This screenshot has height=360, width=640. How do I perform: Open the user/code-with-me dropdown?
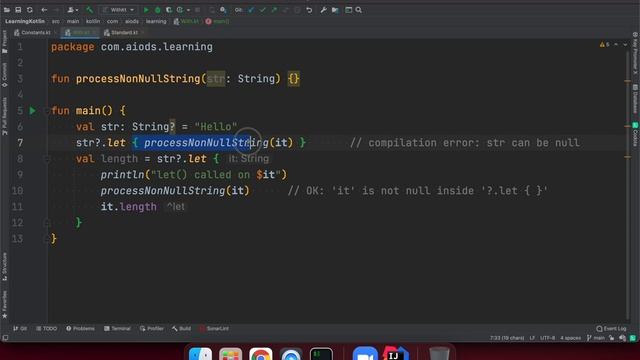point(73,10)
